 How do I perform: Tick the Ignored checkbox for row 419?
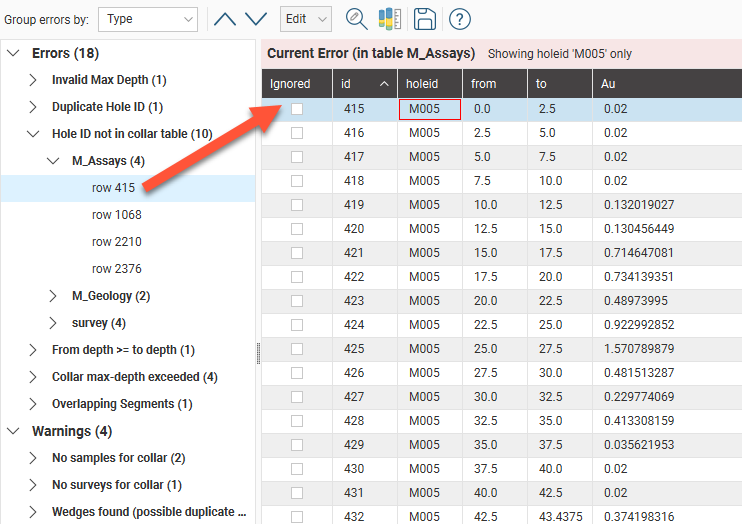pos(297,205)
